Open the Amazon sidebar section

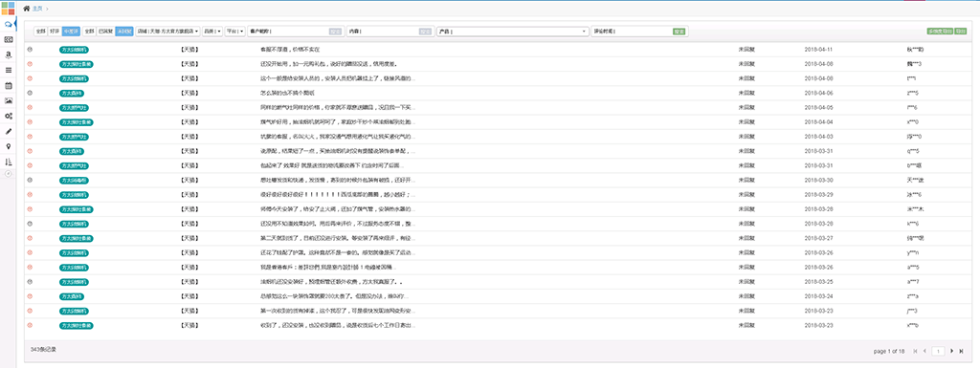tap(8, 54)
